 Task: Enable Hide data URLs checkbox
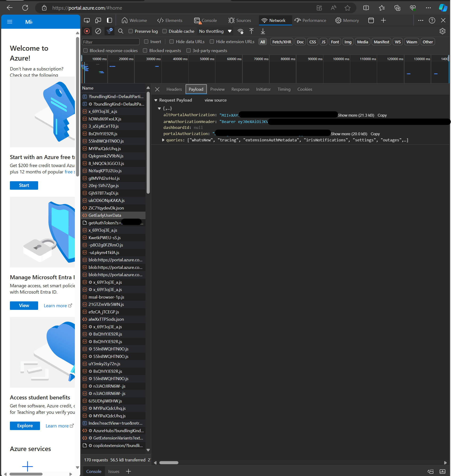pos(172,41)
